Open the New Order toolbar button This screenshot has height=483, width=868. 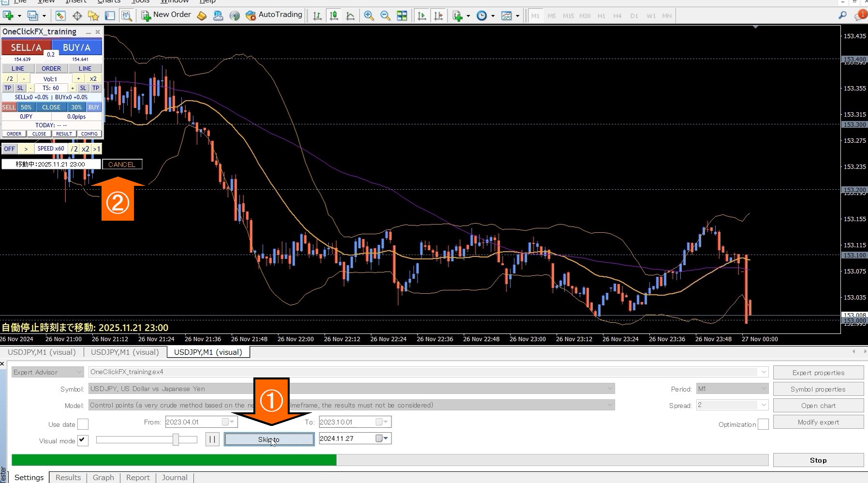click(x=166, y=15)
